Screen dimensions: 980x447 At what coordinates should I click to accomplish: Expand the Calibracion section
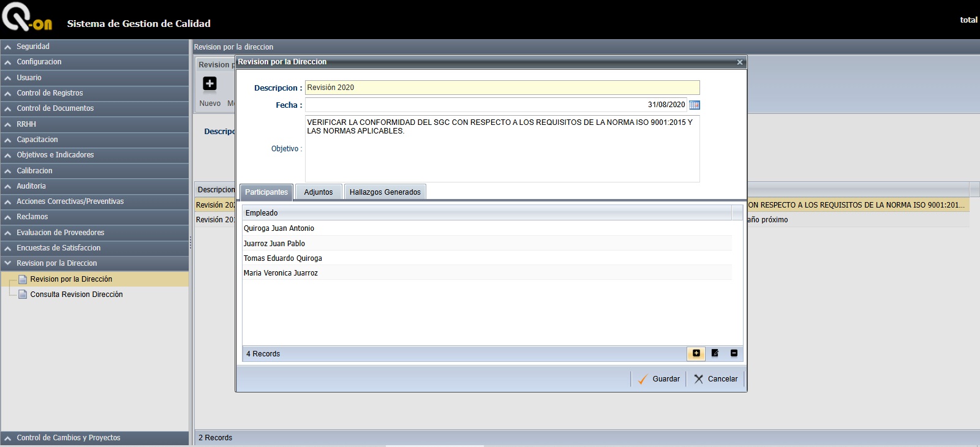click(95, 171)
